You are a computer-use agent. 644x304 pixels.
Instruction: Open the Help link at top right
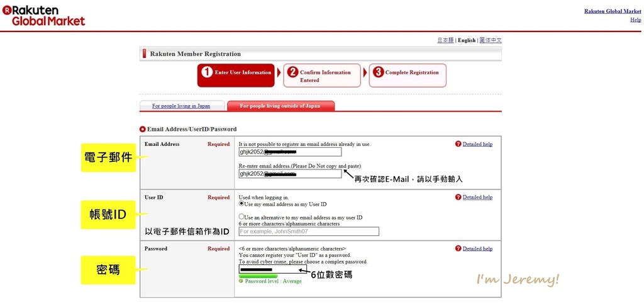click(x=635, y=20)
